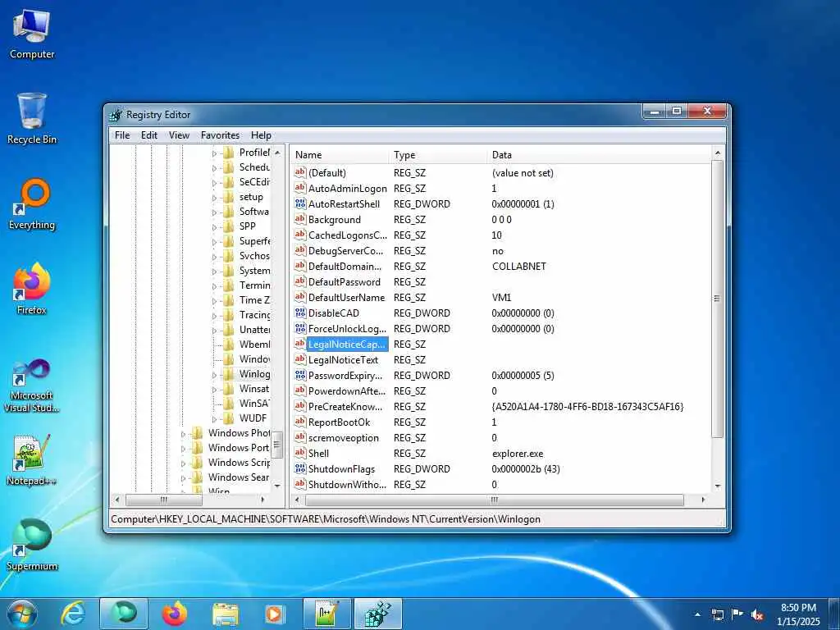Image resolution: width=840 pixels, height=630 pixels.
Task: Select the DebugServerCommand value
Action: 345,251
